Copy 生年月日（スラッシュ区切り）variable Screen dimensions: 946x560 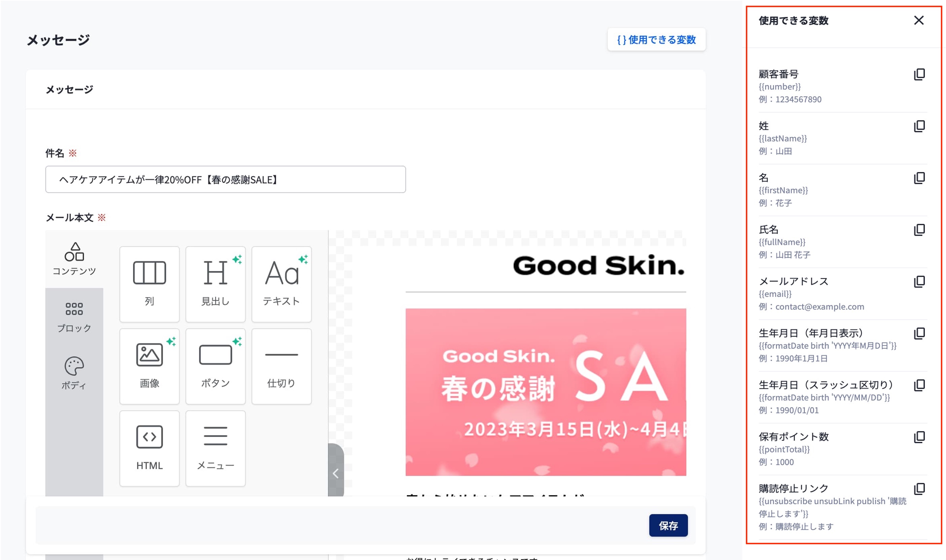pos(919,385)
